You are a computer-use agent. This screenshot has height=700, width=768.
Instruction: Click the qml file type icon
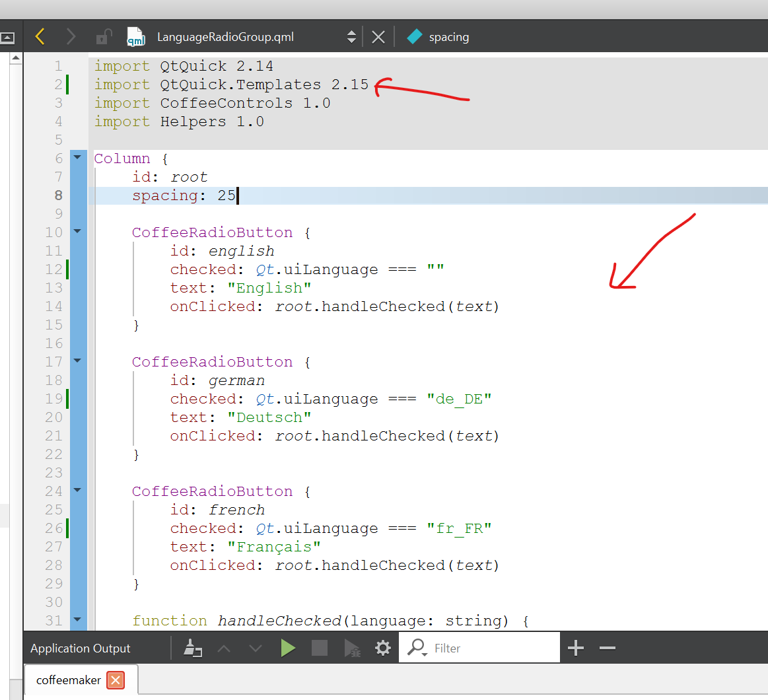coord(135,37)
